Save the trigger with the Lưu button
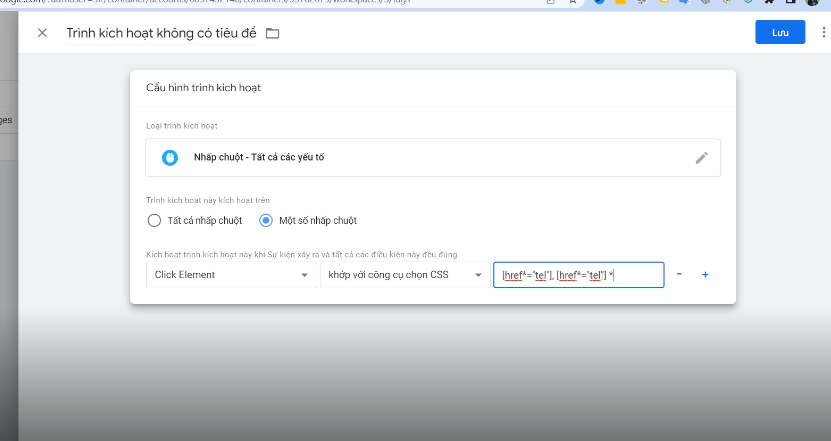 pos(780,32)
